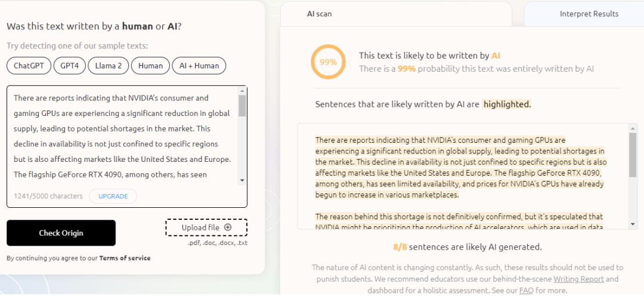The height and width of the screenshot is (298, 644).
Task: Click the Check Origin button
Action: (61, 233)
